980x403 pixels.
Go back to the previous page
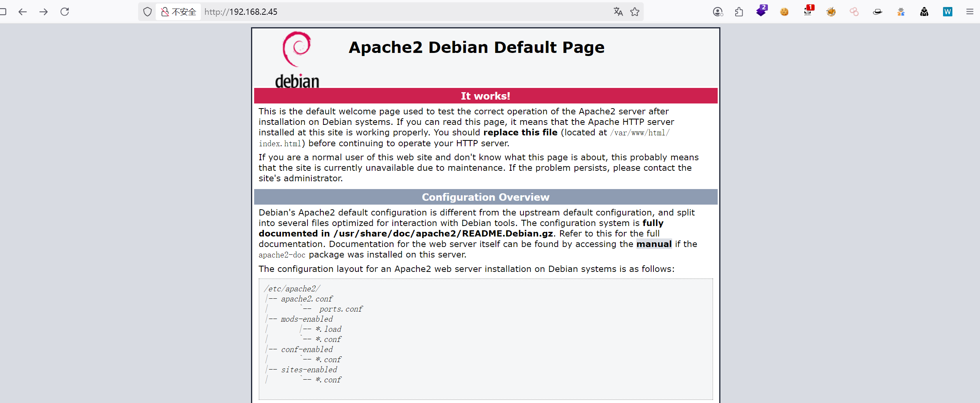tap(23, 12)
